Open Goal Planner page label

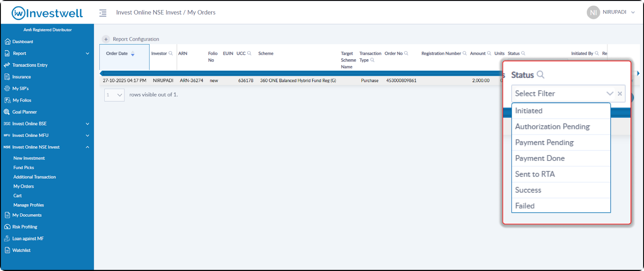pos(25,112)
